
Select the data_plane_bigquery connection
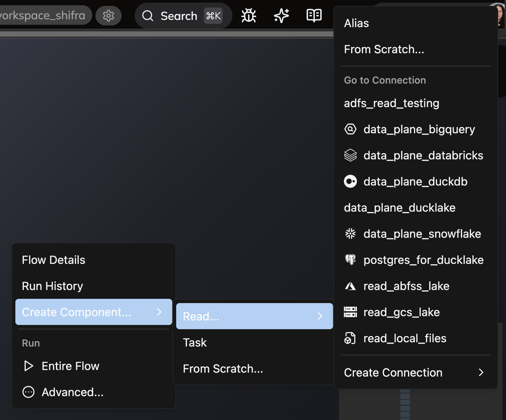click(x=415, y=129)
